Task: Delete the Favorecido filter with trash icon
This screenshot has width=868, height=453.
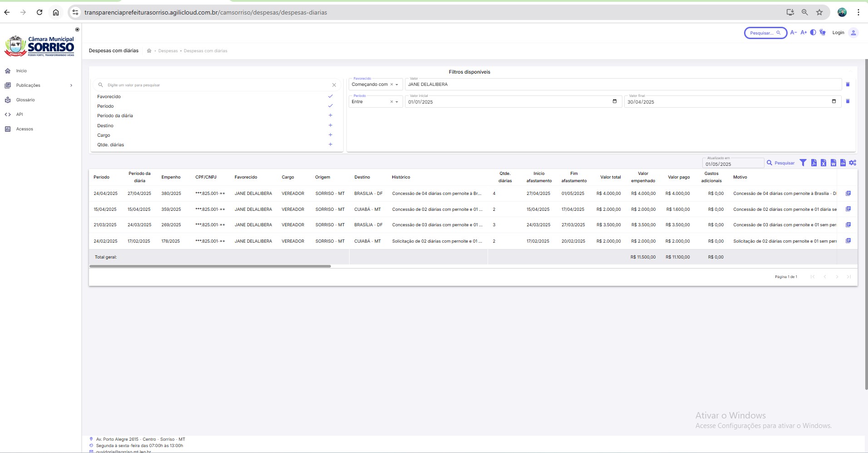Action: [x=848, y=85]
